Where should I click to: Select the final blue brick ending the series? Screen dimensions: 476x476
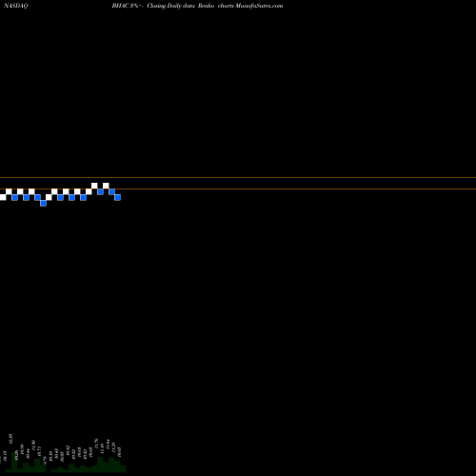point(117,197)
